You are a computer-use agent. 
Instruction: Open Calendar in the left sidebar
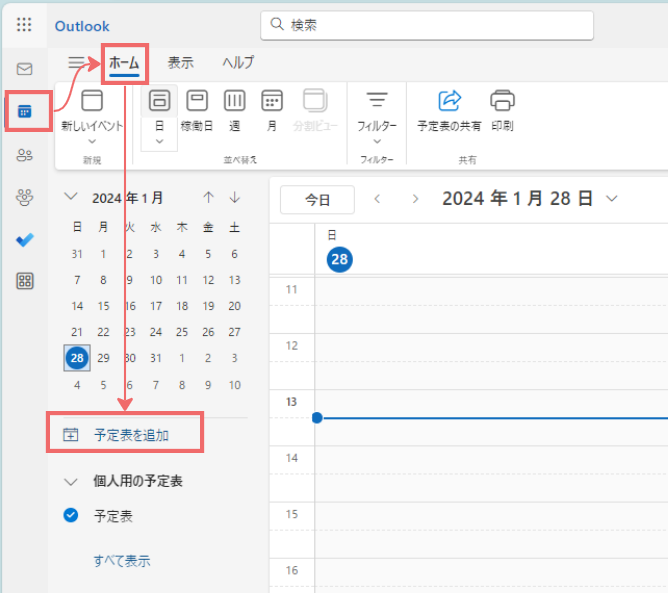coord(24,112)
